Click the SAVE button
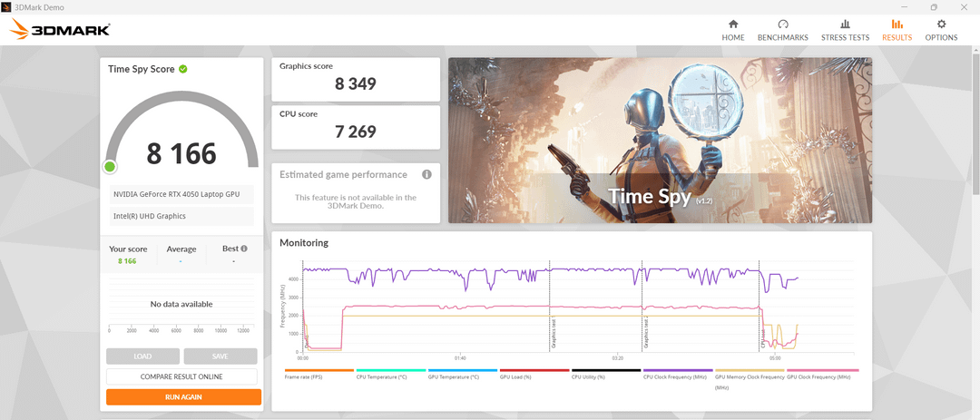980x420 pixels. pos(220,357)
